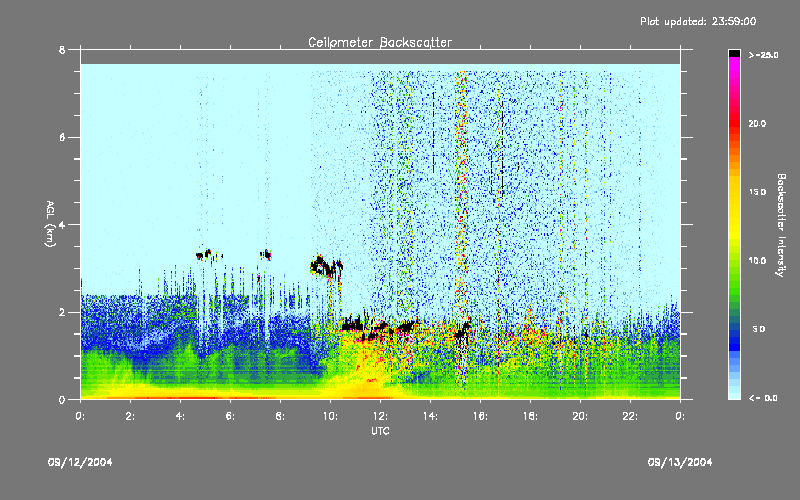This screenshot has height=500, width=800.
Task: Click the '15.0' colorbar value label
Action: [757, 192]
